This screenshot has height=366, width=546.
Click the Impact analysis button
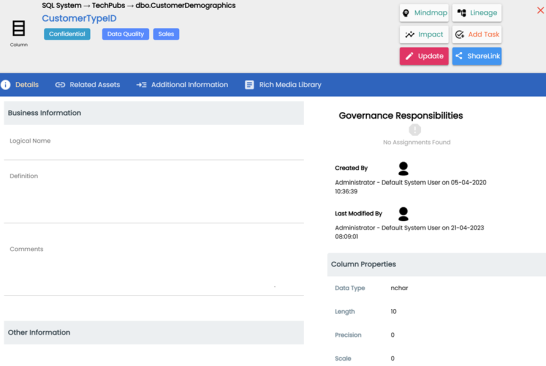tap(424, 34)
